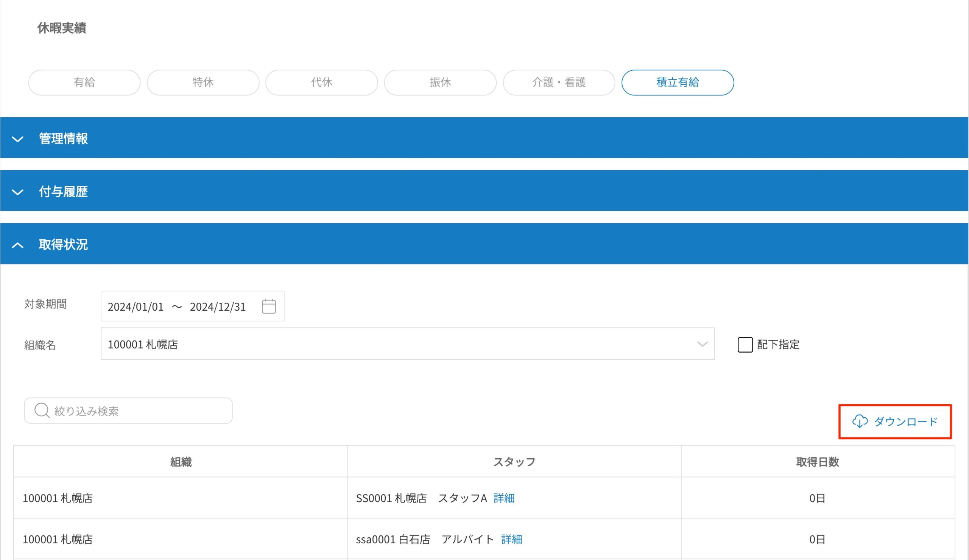969x560 pixels.
Task: Click the cloud download icon
Action: pos(860,421)
